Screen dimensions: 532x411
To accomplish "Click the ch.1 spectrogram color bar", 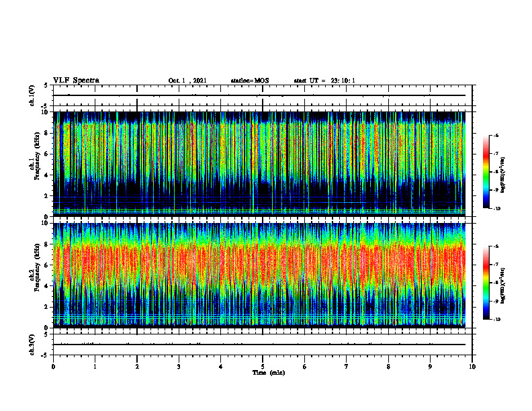I will [486, 172].
